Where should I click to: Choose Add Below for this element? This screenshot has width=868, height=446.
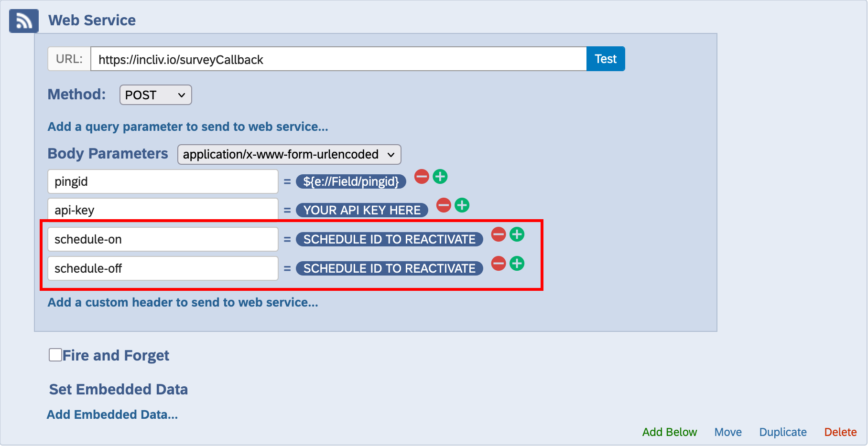669,432
